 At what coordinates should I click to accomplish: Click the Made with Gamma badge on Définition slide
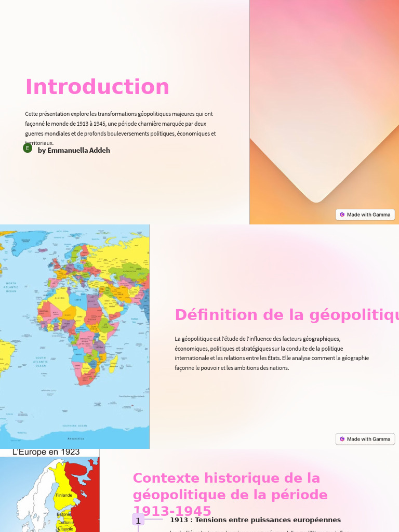[365, 438]
